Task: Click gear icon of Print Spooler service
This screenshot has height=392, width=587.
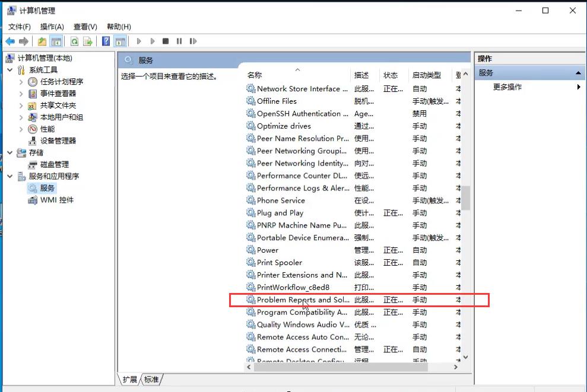Action: click(x=250, y=262)
